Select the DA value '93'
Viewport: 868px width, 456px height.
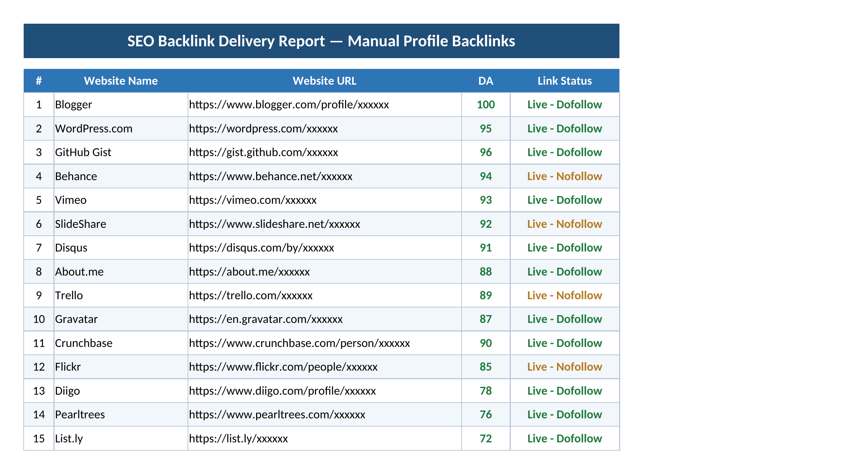point(486,200)
